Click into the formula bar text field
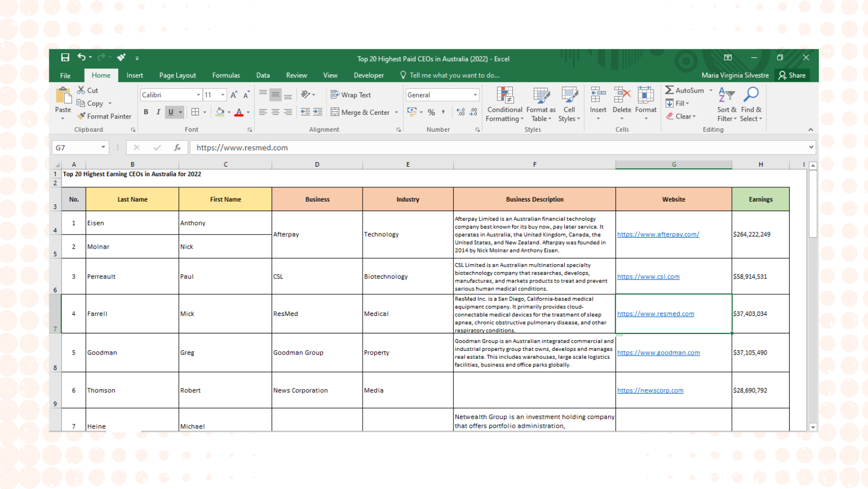Screen dimensions: 868x489 498,148
